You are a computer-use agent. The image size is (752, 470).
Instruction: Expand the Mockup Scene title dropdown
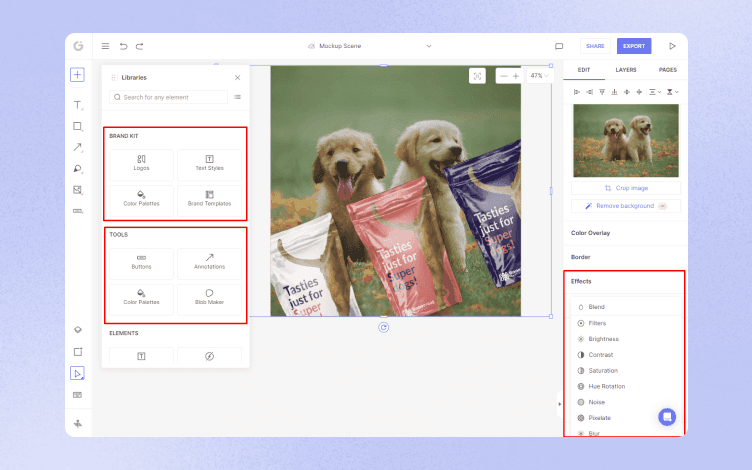(x=429, y=46)
